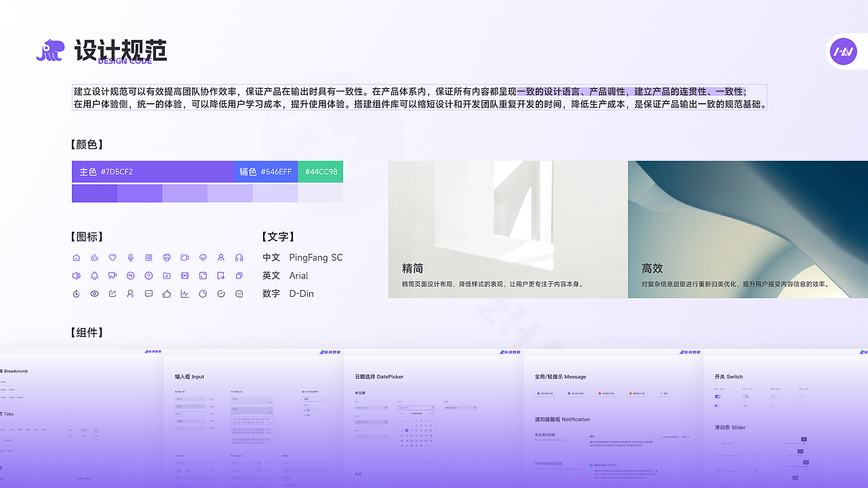Select the timer clock icon

pyautogui.click(x=76, y=293)
